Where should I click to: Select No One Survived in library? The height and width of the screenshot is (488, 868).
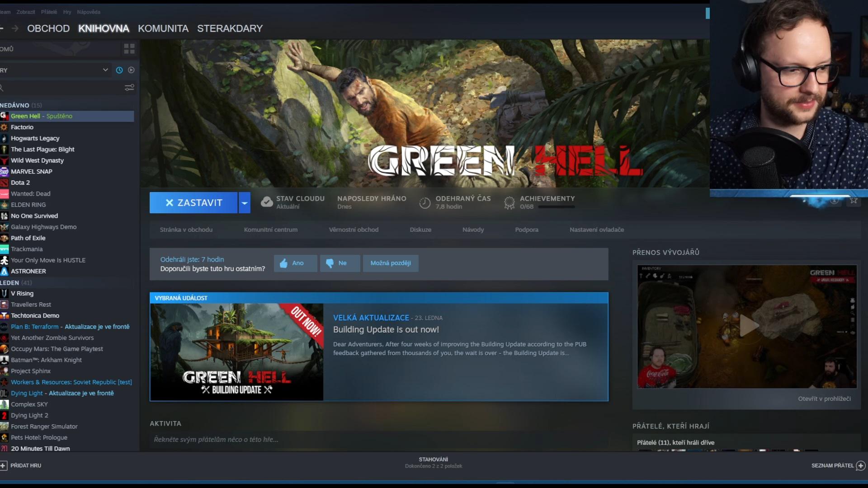click(34, 216)
